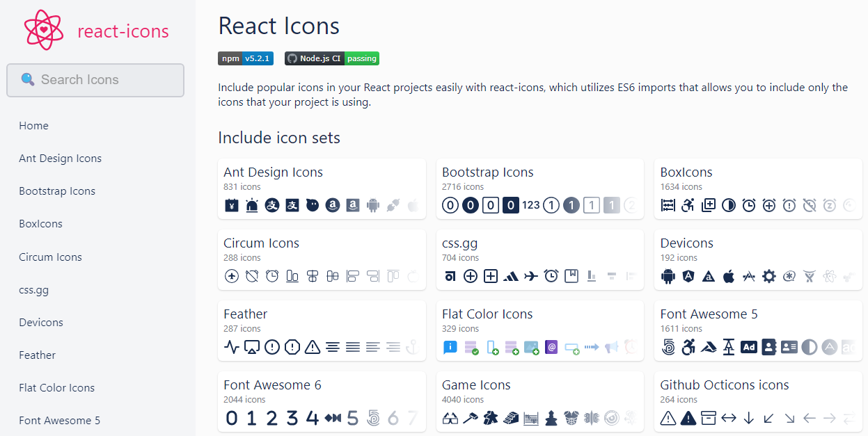Open the Github Octicons icons card title

725,385
